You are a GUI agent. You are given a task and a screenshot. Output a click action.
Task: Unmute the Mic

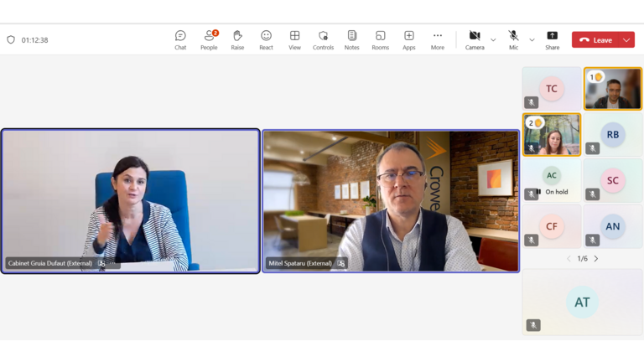tap(513, 39)
